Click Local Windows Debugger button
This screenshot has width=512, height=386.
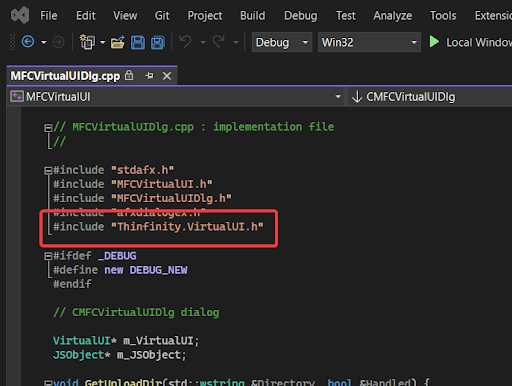point(470,42)
